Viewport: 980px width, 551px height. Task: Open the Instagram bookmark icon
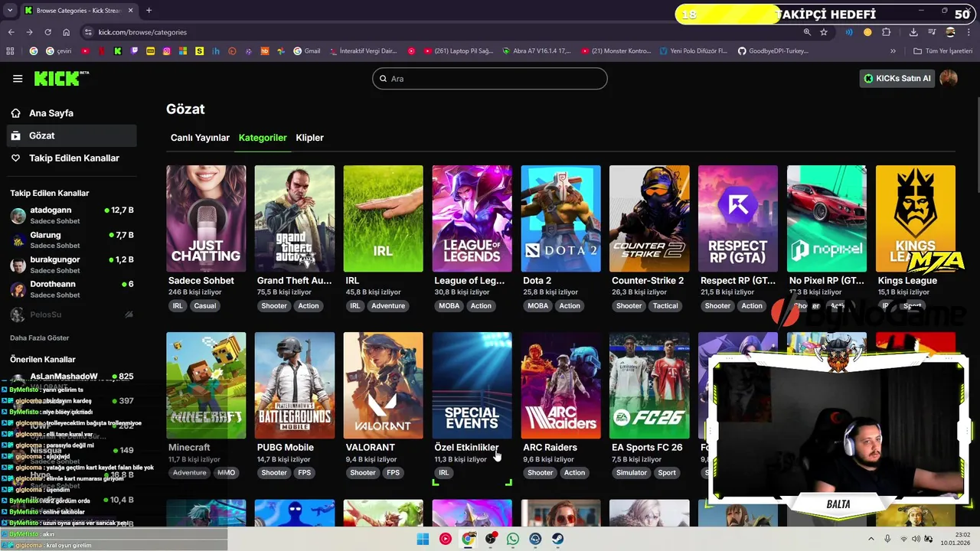pyautogui.click(x=167, y=51)
